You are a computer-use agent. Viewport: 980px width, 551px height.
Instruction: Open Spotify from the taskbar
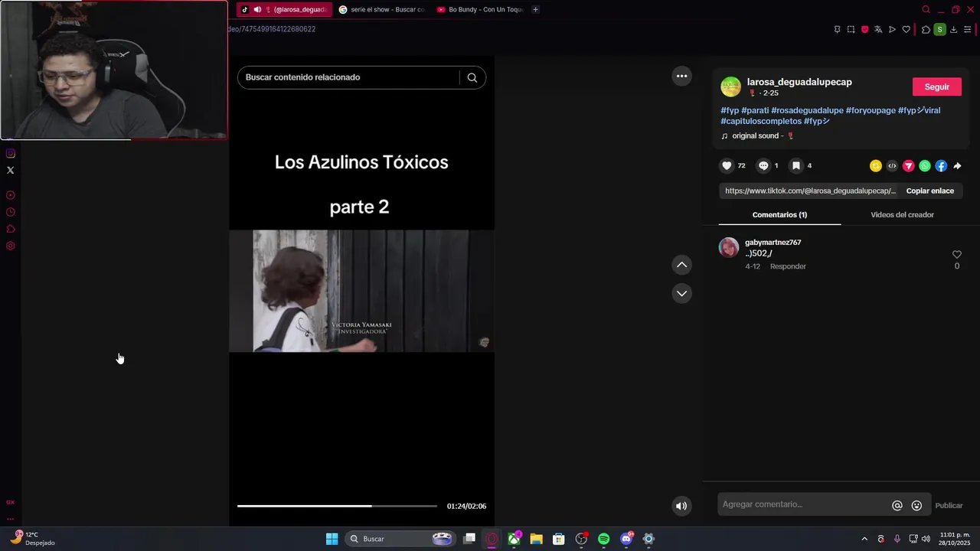603,539
